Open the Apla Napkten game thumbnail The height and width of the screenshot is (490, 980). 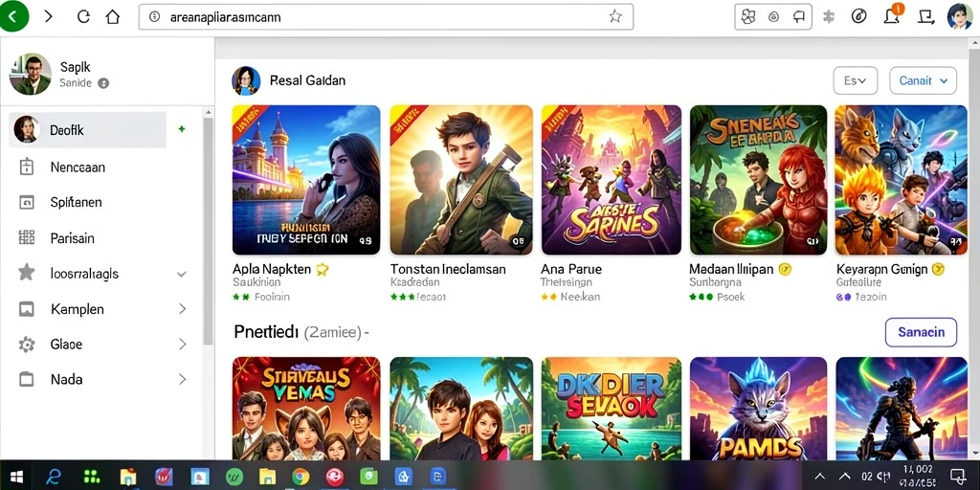click(x=306, y=180)
